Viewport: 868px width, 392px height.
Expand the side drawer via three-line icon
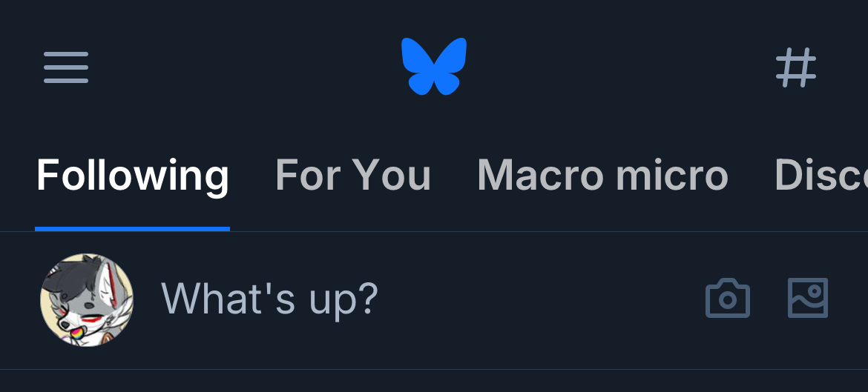coord(66,67)
